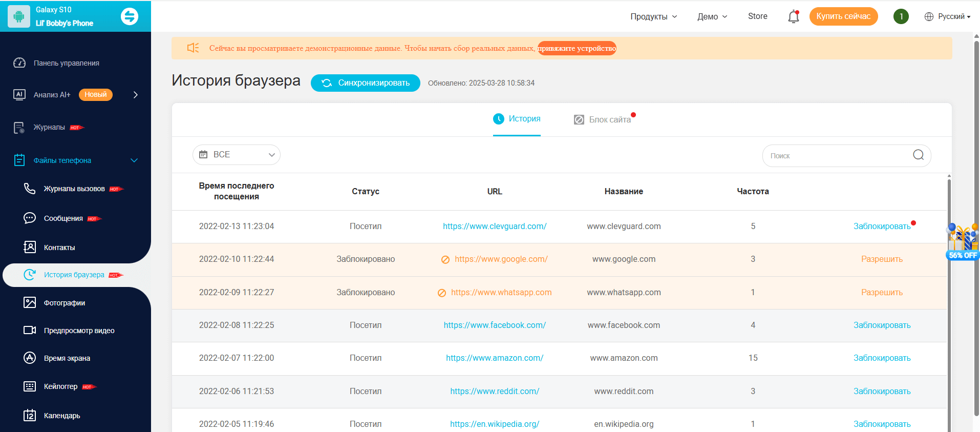980x432 pixels.
Task: Select Фотографии in the sidebar
Action: [65, 303]
